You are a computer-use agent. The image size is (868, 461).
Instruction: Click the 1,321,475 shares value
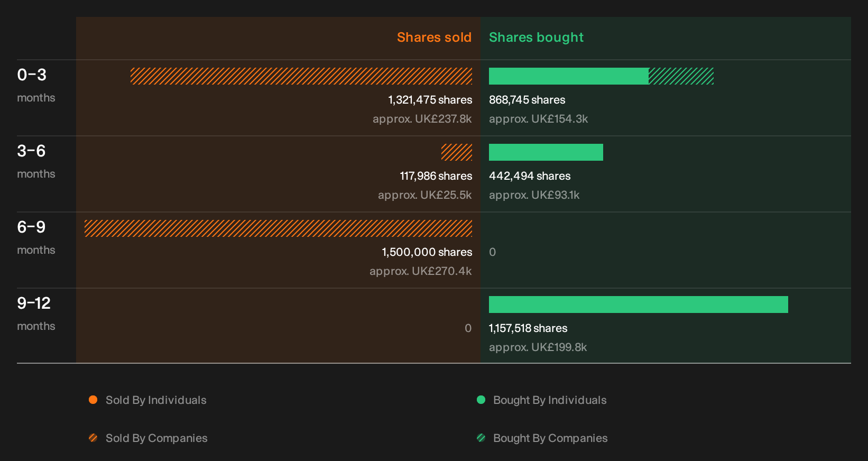coord(430,100)
